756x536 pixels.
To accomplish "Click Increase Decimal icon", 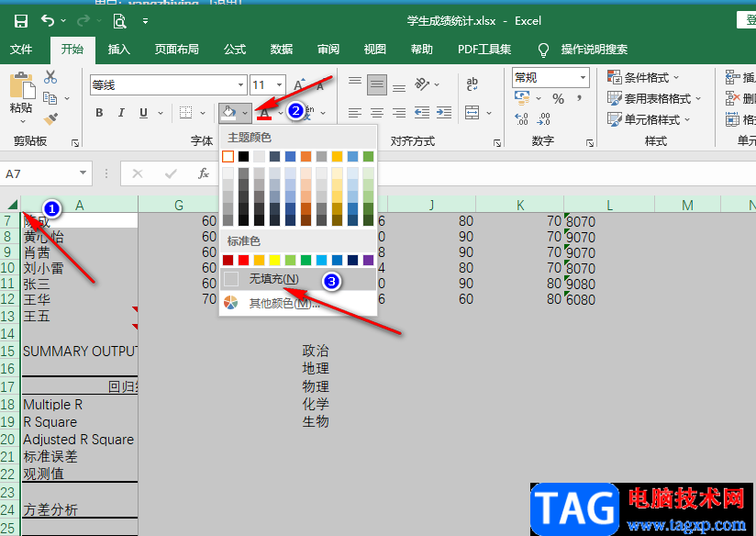I will [x=521, y=118].
